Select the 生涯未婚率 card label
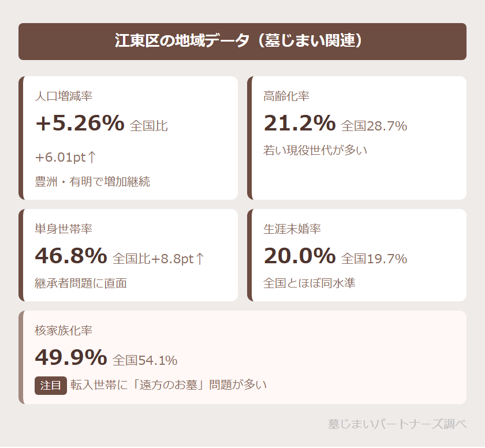Viewport: 485px width, 448px height. [292, 229]
